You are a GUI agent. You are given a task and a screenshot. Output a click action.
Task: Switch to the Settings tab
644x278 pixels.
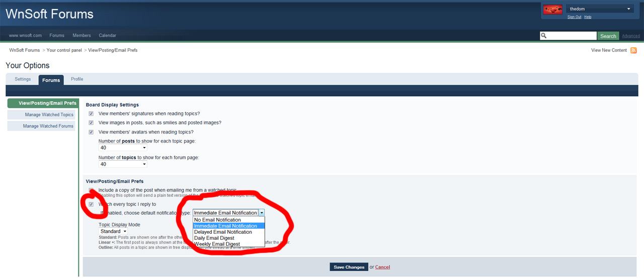(23, 79)
